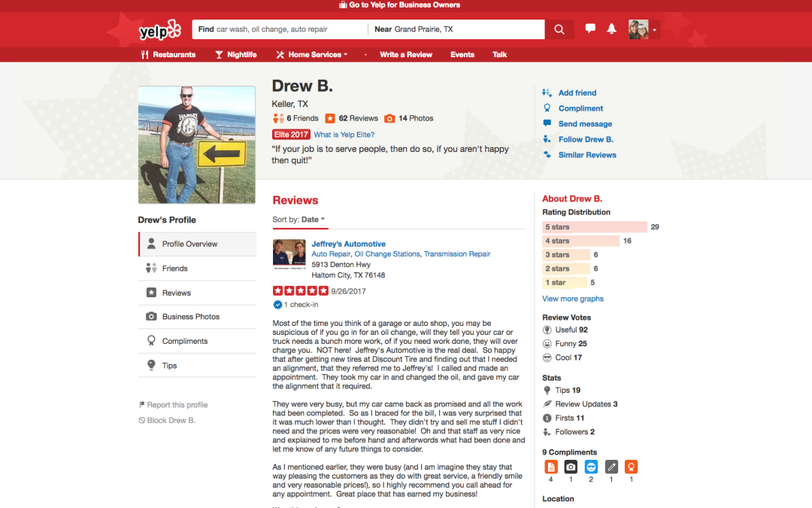Select Compliments in the profile sidebar
The image size is (812, 508).
point(197,341)
